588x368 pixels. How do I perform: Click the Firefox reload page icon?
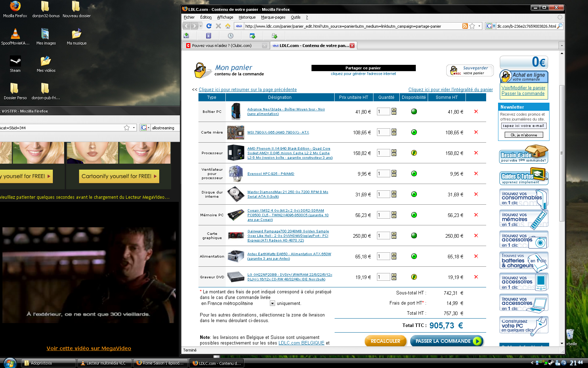(209, 26)
